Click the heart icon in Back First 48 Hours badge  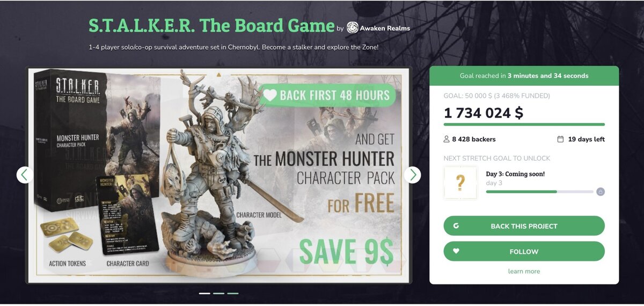[270, 96]
